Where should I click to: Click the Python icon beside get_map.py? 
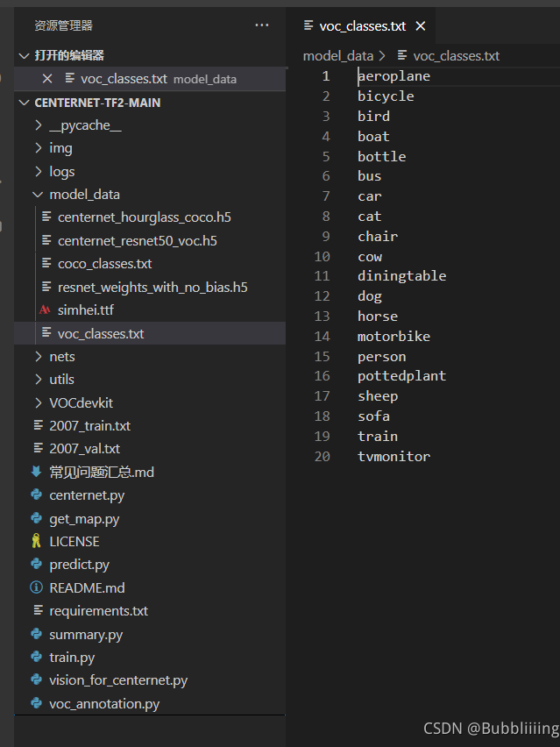[36, 518]
